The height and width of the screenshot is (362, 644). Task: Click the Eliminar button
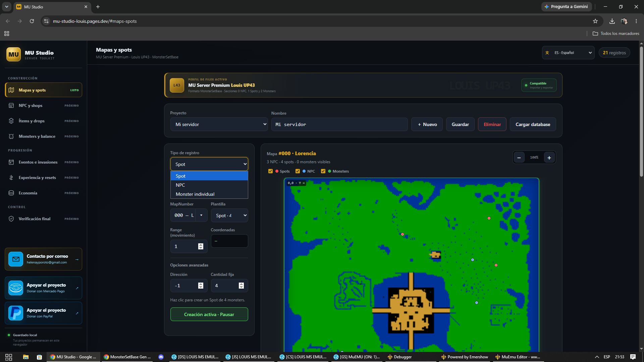click(x=492, y=124)
